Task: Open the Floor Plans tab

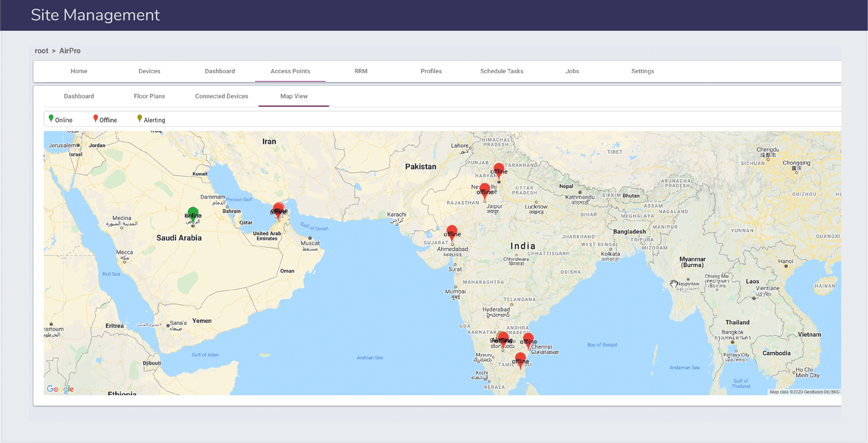Action: (149, 96)
